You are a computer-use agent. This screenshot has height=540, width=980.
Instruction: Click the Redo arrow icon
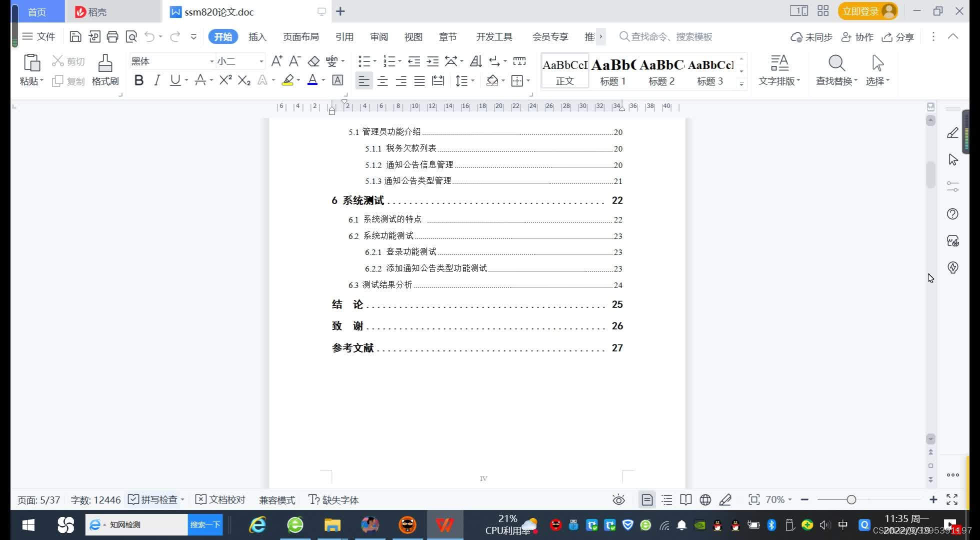click(175, 36)
